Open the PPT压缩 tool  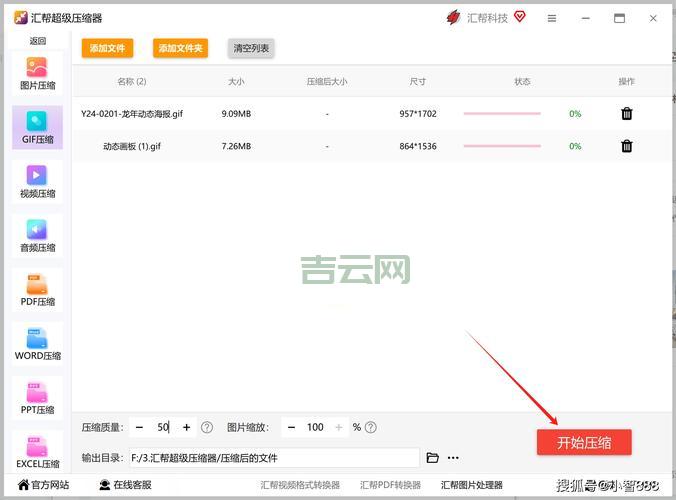(38, 398)
